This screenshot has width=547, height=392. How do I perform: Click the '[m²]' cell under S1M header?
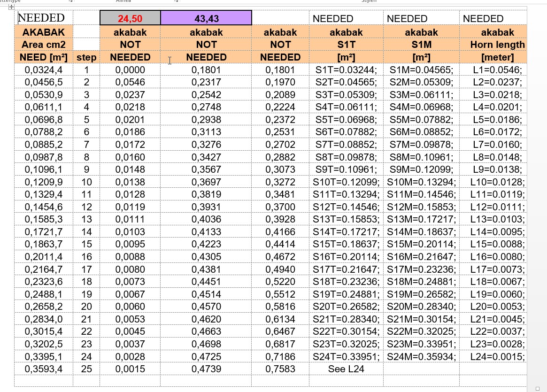tap(422, 57)
